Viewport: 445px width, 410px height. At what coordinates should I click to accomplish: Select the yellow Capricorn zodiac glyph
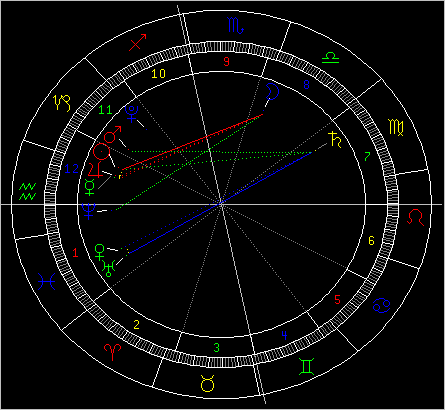click(x=62, y=103)
